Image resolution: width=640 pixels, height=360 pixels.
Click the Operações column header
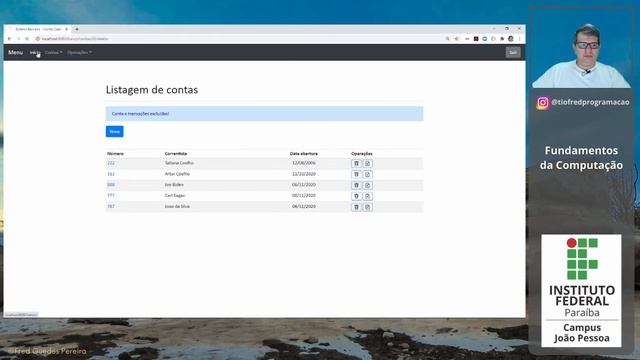click(x=362, y=154)
